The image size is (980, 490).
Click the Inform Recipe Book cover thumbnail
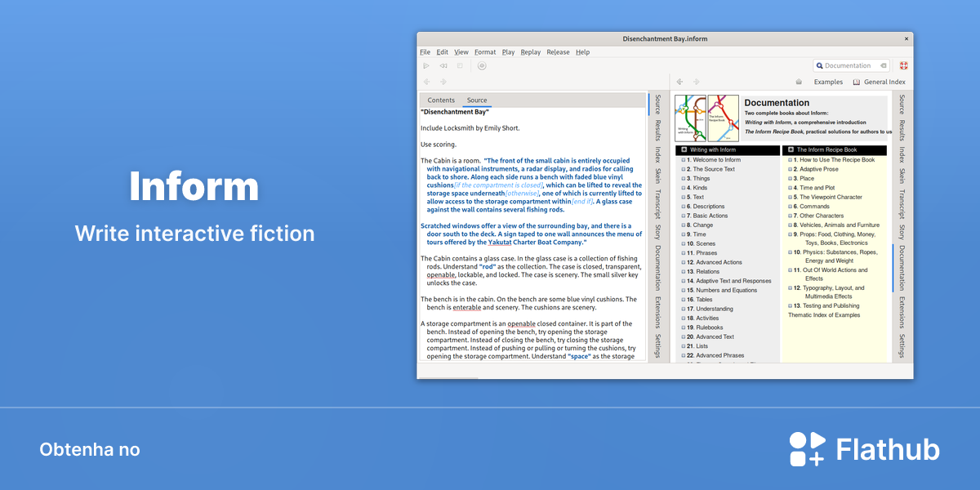point(723,118)
